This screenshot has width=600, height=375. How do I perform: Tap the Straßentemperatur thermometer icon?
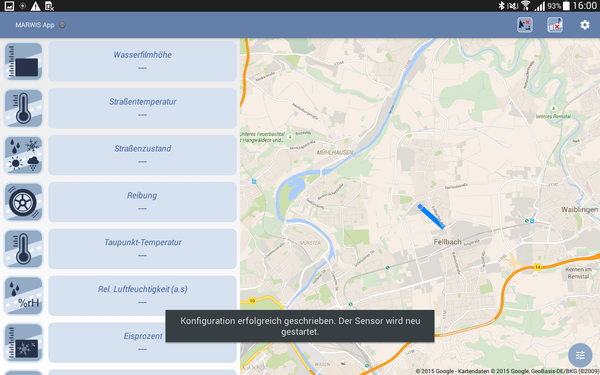point(23,108)
